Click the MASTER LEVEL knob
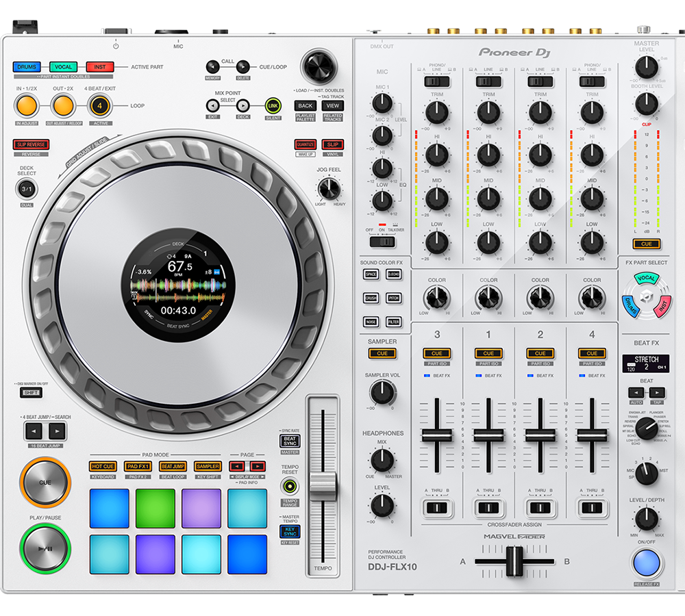 click(x=647, y=67)
